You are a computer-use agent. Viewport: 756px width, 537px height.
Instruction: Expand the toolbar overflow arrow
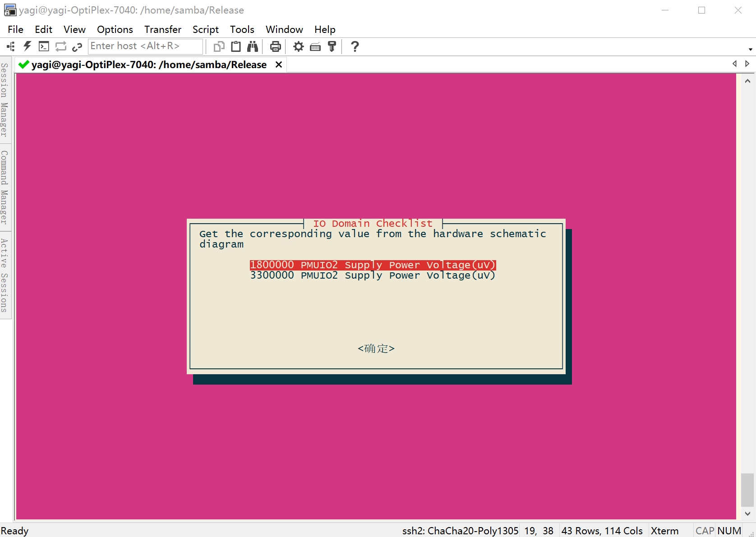[750, 49]
